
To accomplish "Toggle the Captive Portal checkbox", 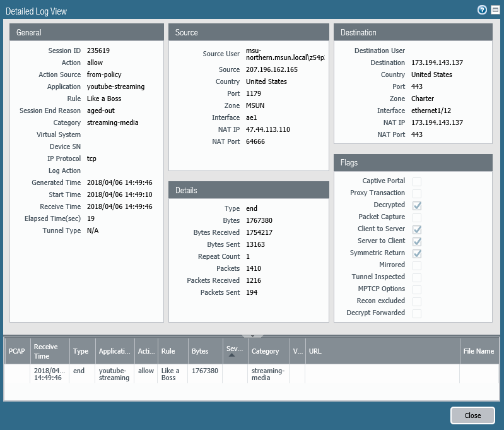I will point(417,181).
